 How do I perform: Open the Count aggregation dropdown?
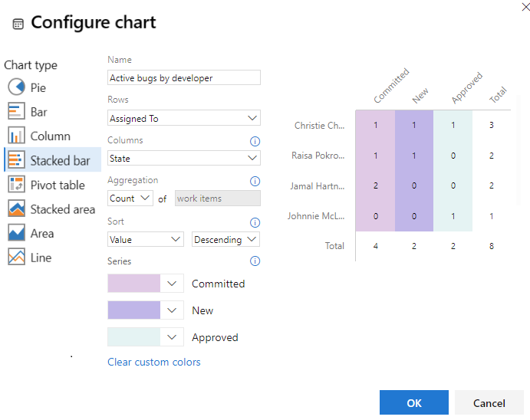[130, 199]
